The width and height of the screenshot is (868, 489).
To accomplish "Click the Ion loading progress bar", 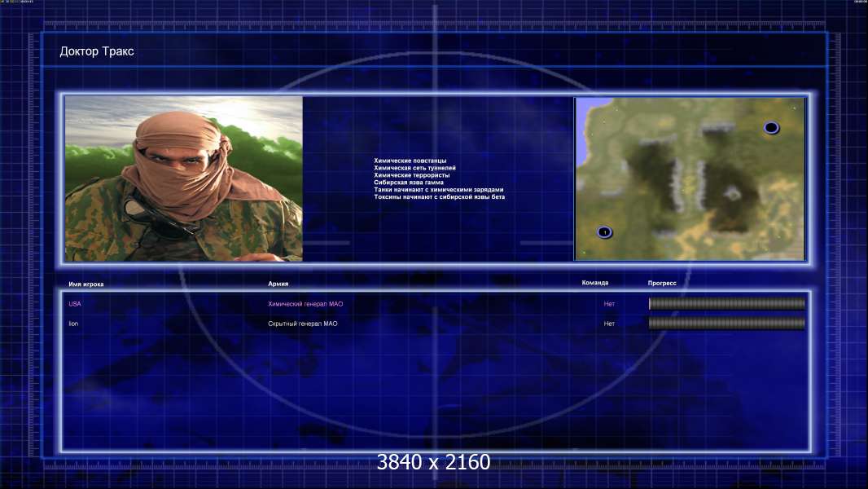I will pos(727,324).
